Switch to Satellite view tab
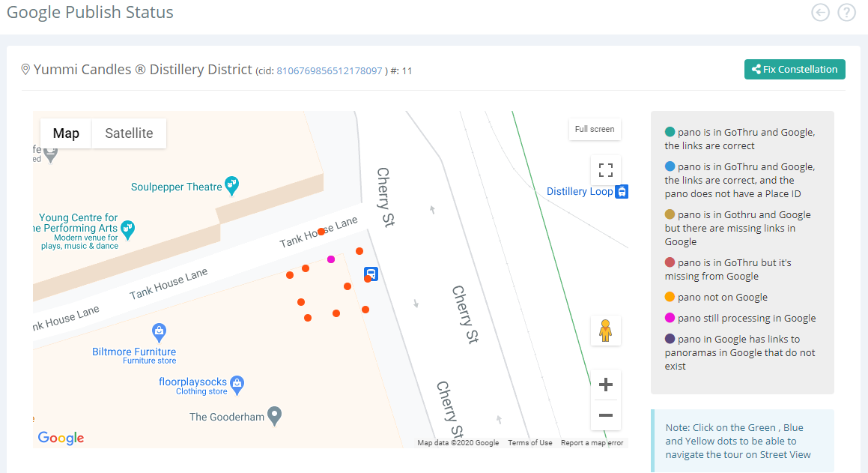868x473 pixels. point(129,133)
